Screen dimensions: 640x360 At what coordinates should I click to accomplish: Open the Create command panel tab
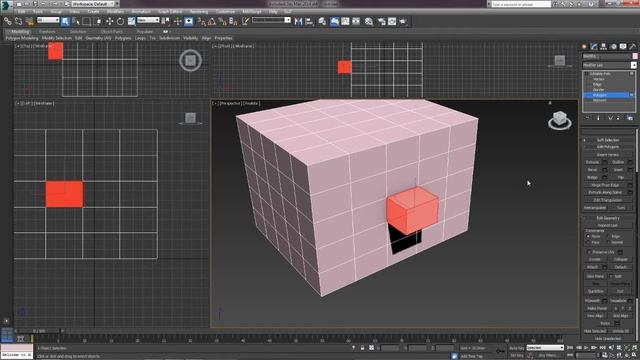click(584, 47)
